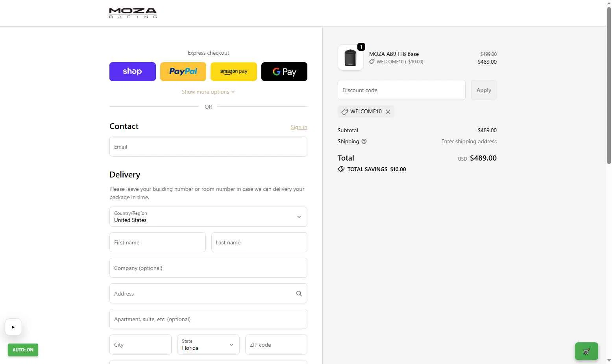Click the scrollbar down arrow
This screenshot has height=364, width=612.
pyautogui.click(x=609, y=360)
